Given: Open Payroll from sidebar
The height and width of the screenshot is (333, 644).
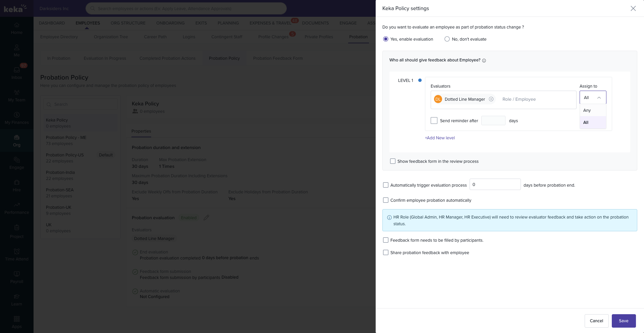Looking at the screenshot, I should coord(17,274).
